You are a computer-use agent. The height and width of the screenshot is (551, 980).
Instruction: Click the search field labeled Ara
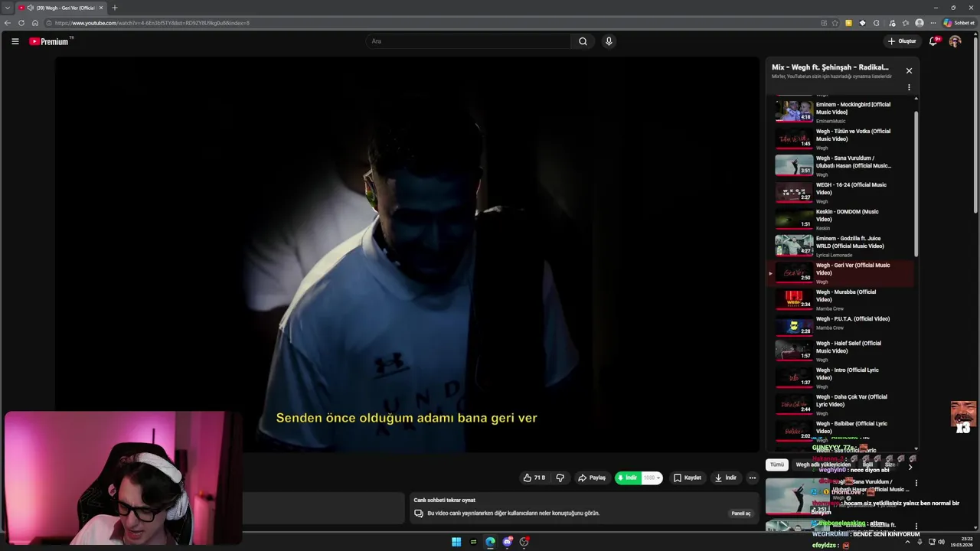click(469, 41)
